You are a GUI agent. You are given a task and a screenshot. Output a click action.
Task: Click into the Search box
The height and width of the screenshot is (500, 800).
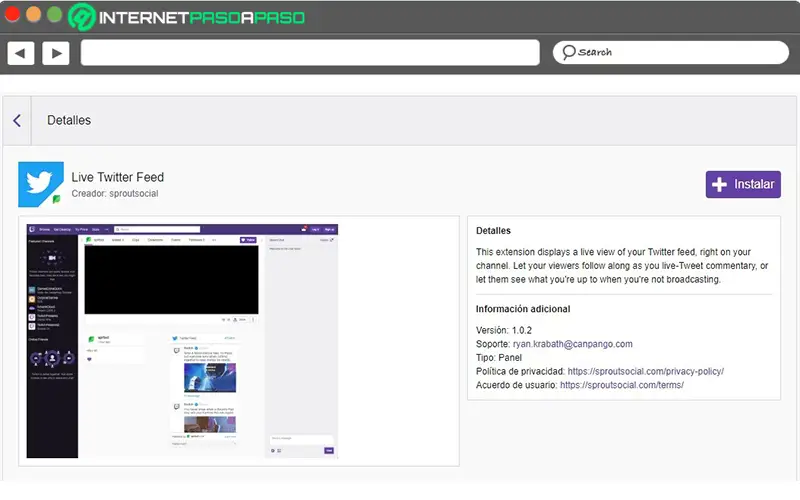tap(670, 53)
